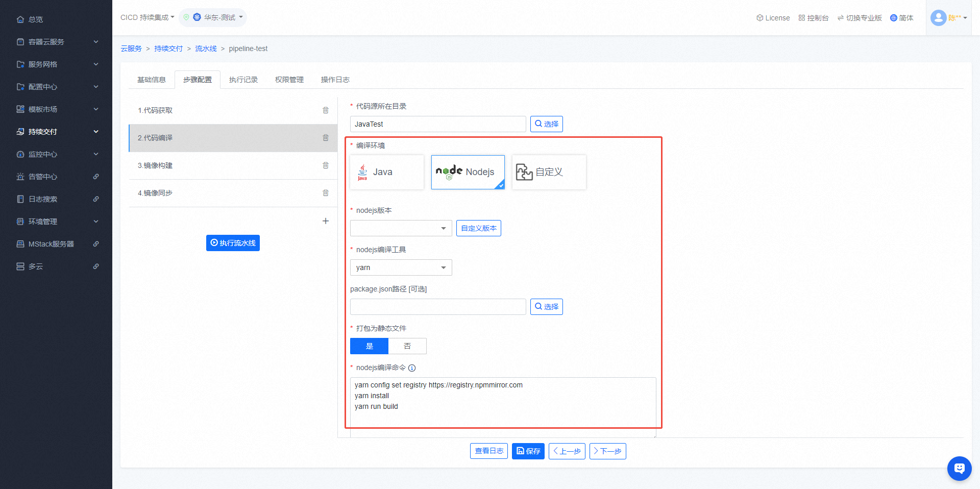
Task: Open the chat support robot icon
Action: [x=959, y=468]
